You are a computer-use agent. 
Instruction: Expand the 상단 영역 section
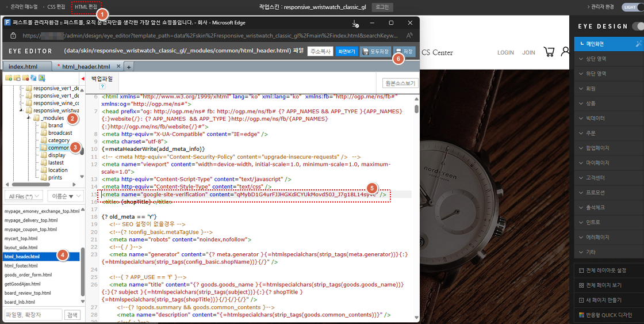609,59
